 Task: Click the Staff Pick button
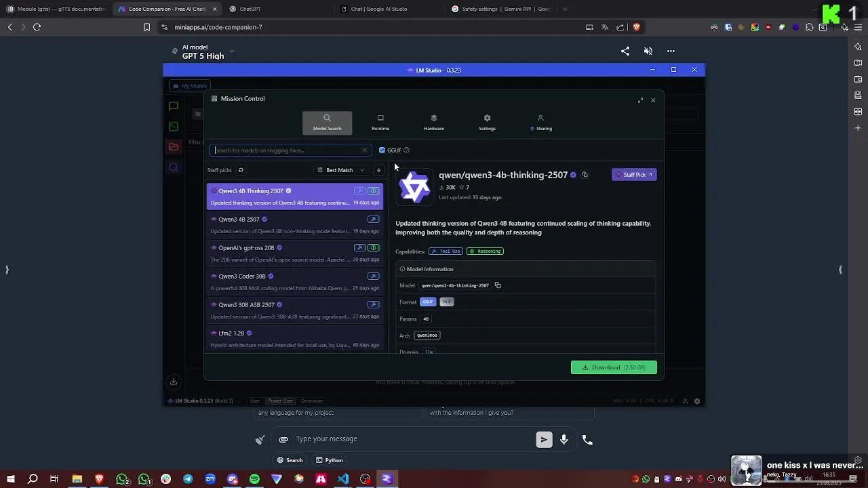point(634,175)
